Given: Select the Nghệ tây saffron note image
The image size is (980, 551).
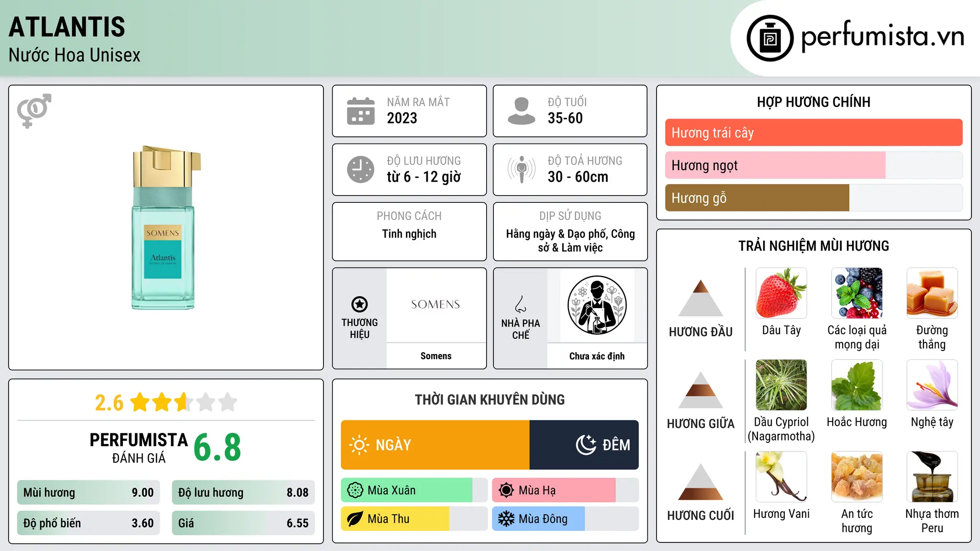Looking at the screenshot, I should (932, 385).
